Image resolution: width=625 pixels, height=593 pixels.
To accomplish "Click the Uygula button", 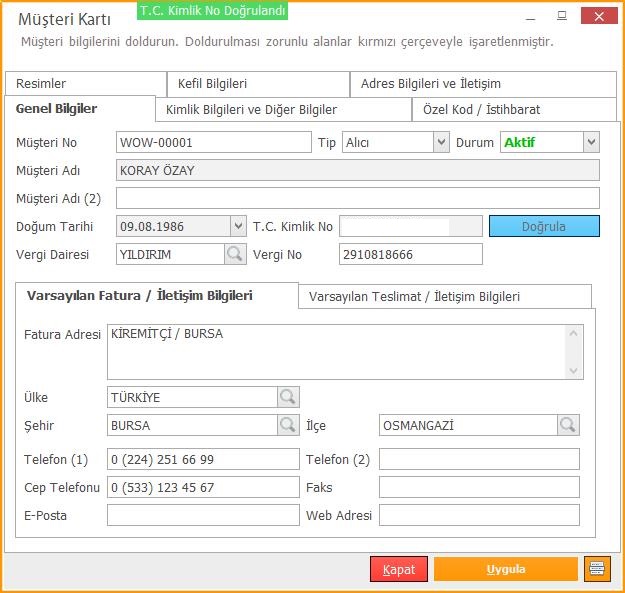I will pyautogui.click(x=505, y=569).
